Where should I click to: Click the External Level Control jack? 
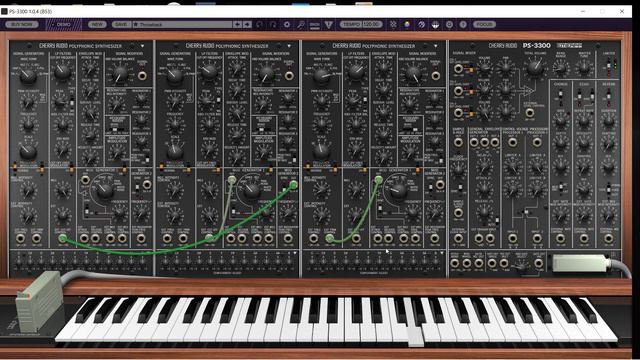tap(529, 112)
